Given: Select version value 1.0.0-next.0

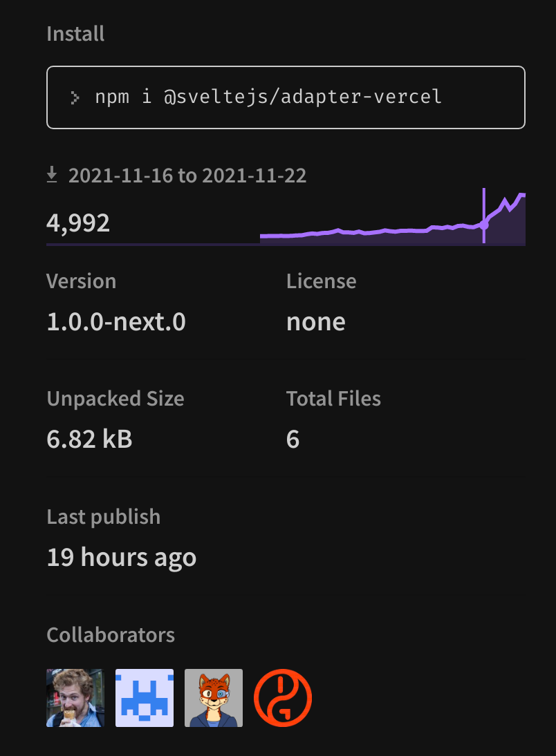Looking at the screenshot, I should pyautogui.click(x=116, y=321).
